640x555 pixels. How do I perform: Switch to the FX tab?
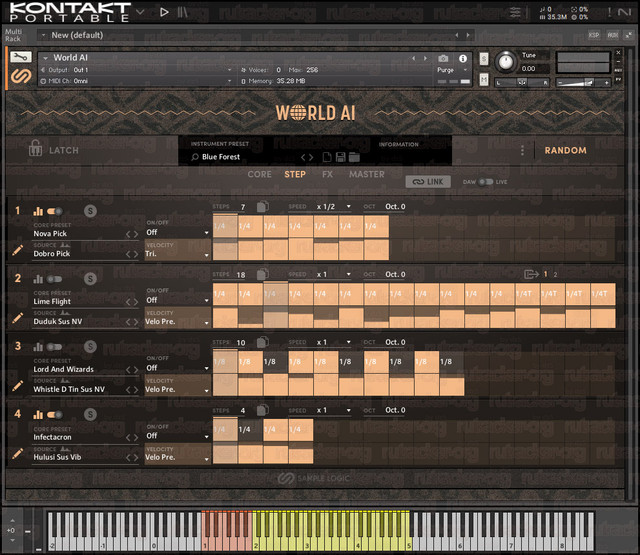(x=327, y=174)
